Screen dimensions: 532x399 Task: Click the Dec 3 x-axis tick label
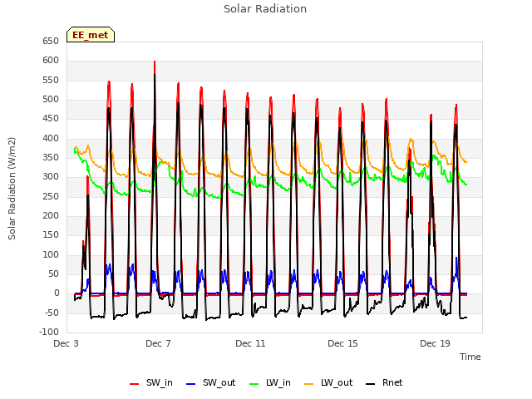(66, 343)
